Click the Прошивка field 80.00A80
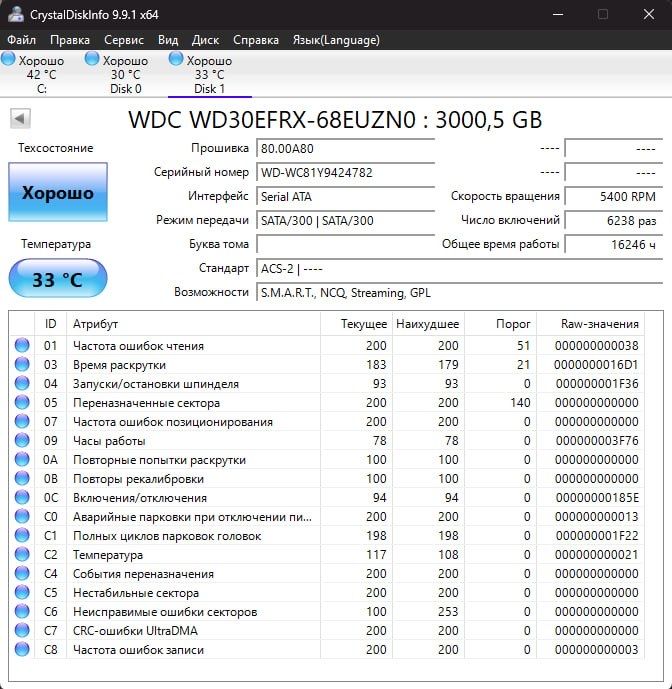This screenshot has height=689, width=672. click(345, 149)
